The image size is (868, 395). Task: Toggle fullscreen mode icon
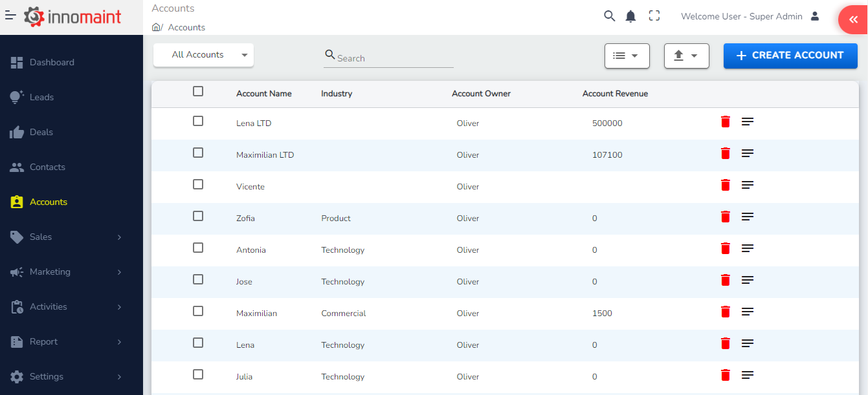(654, 16)
